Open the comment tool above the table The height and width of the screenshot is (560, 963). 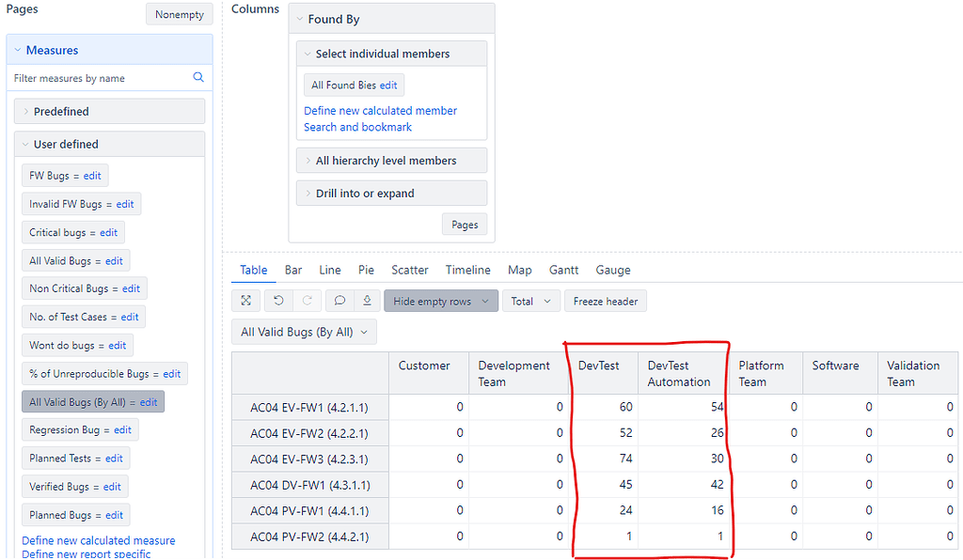click(x=339, y=301)
